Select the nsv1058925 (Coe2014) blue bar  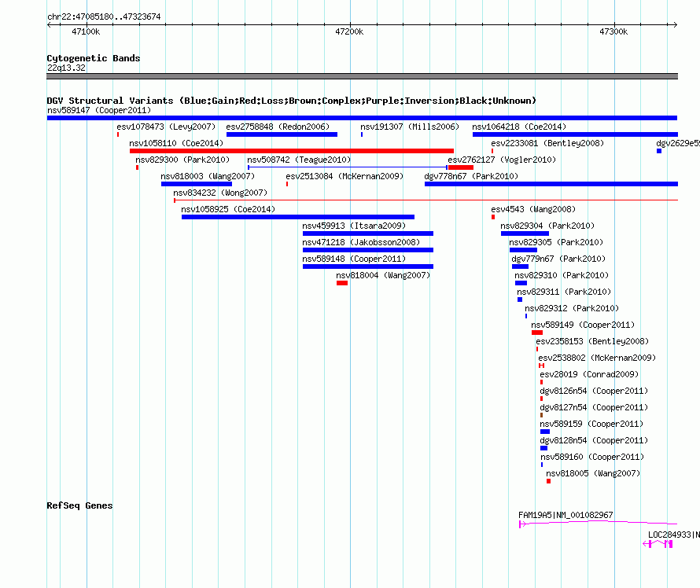click(298, 217)
